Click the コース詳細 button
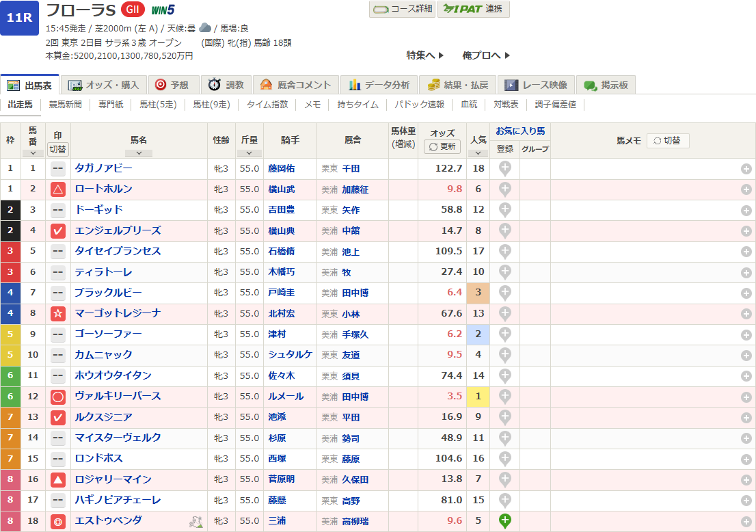 tap(402, 9)
